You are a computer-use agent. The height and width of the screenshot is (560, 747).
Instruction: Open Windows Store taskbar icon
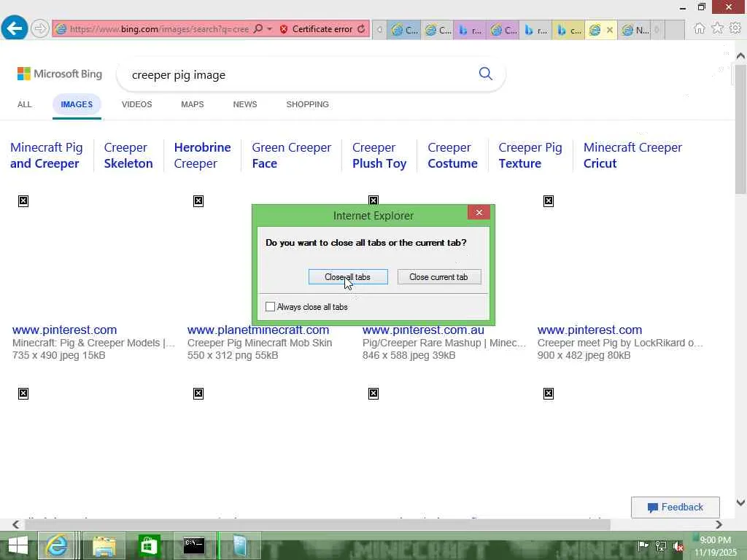tap(149, 545)
